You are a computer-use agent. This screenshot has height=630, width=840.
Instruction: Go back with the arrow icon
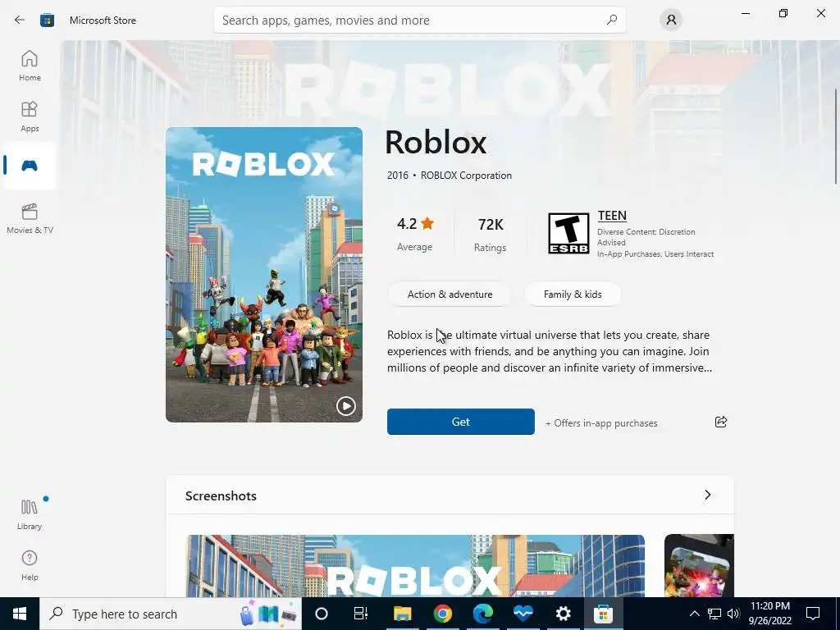[x=20, y=20]
